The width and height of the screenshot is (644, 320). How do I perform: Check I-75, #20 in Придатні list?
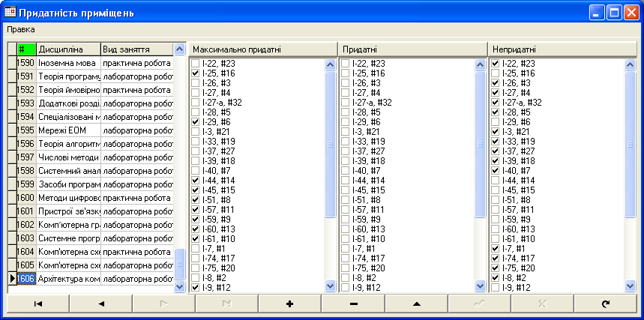[346, 268]
